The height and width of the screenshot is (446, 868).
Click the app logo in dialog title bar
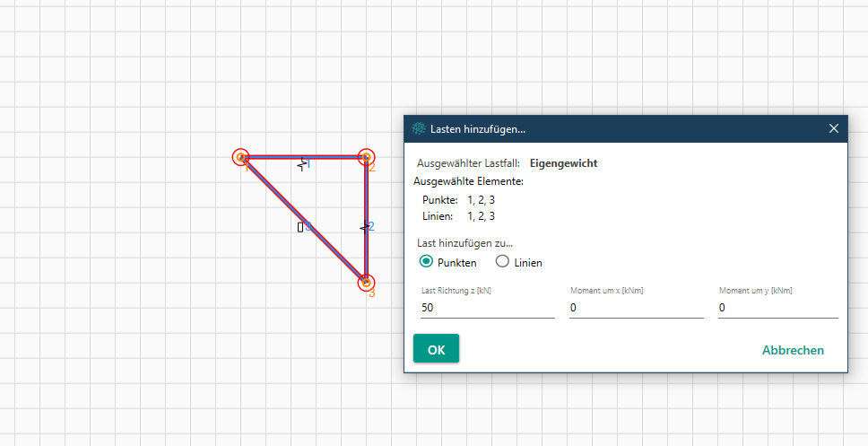click(x=418, y=129)
